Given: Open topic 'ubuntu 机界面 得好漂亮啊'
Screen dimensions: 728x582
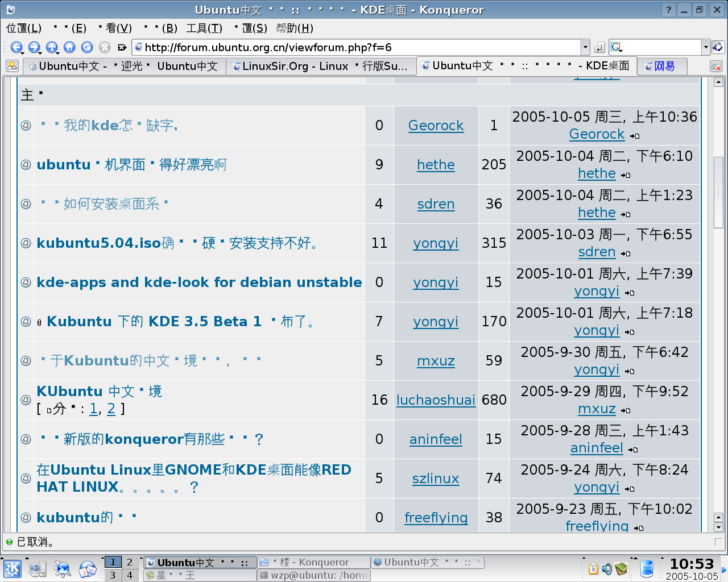Looking at the screenshot, I should (131, 165).
